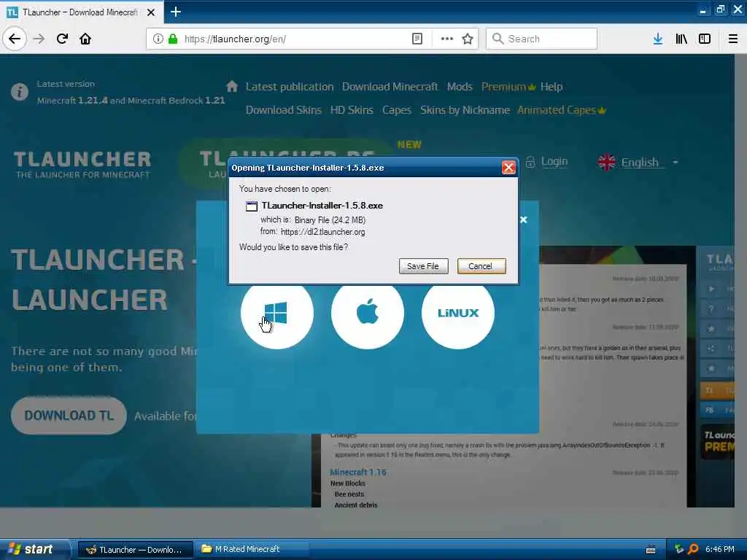Screen dimensions: 747x560
Task: Open Download Minecraft menu link
Action: coord(390,87)
